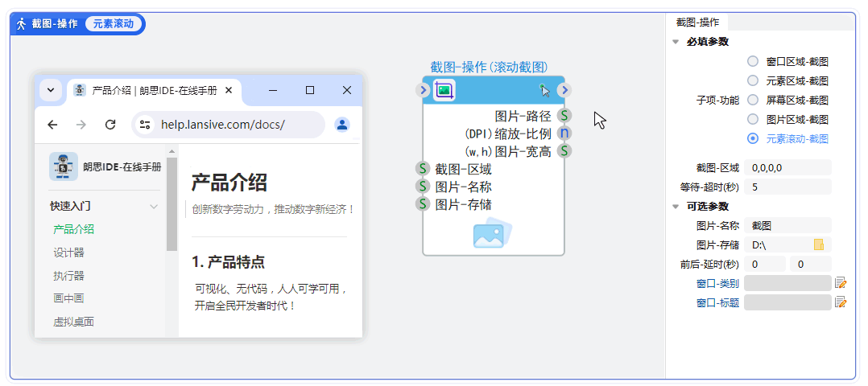Screen dimensions: 868x386
Task: Collapse the 必填参数 section
Action: (676, 42)
